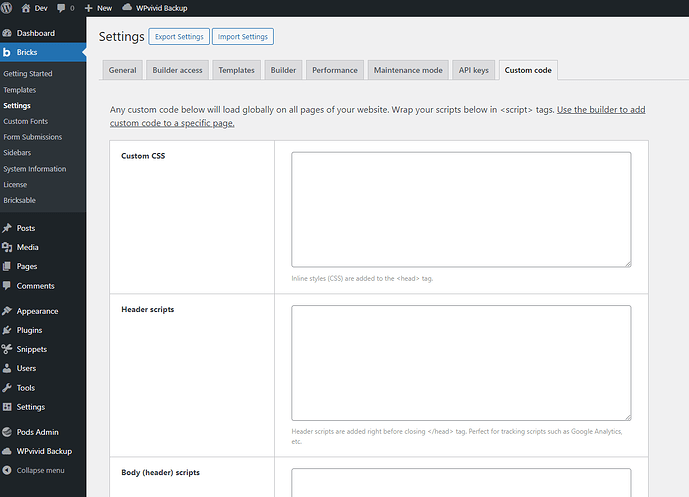
Task: Click the Users person icon
Action: point(7,368)
